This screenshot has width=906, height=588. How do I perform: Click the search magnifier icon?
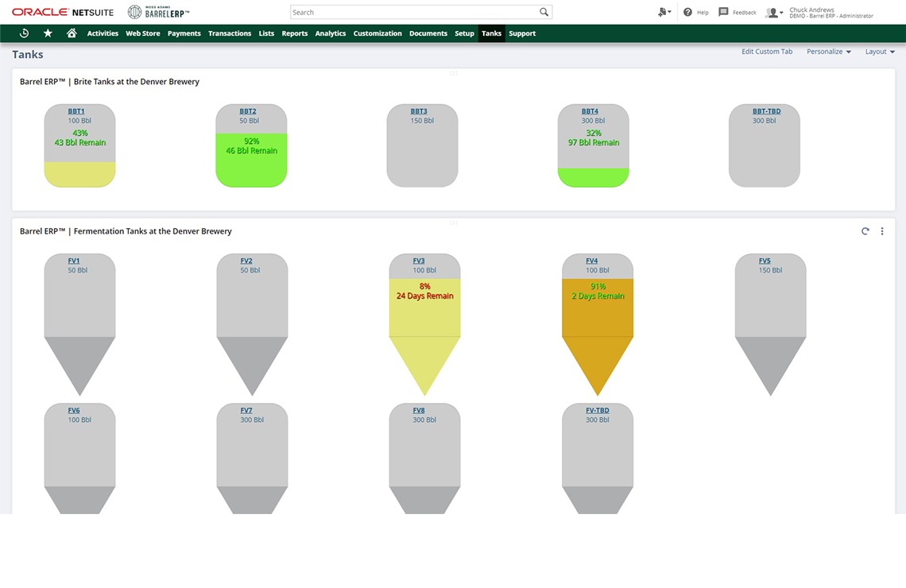(x=544, y=13)
